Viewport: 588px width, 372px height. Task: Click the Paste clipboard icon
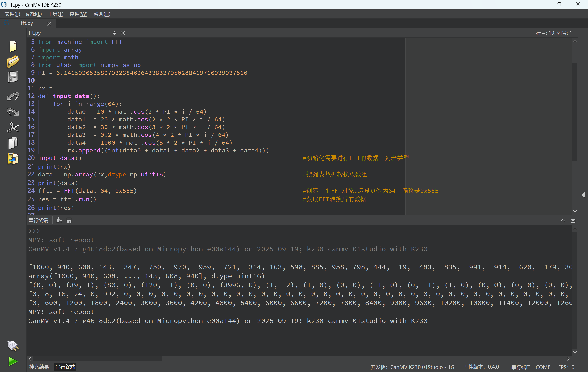(13, 158)
